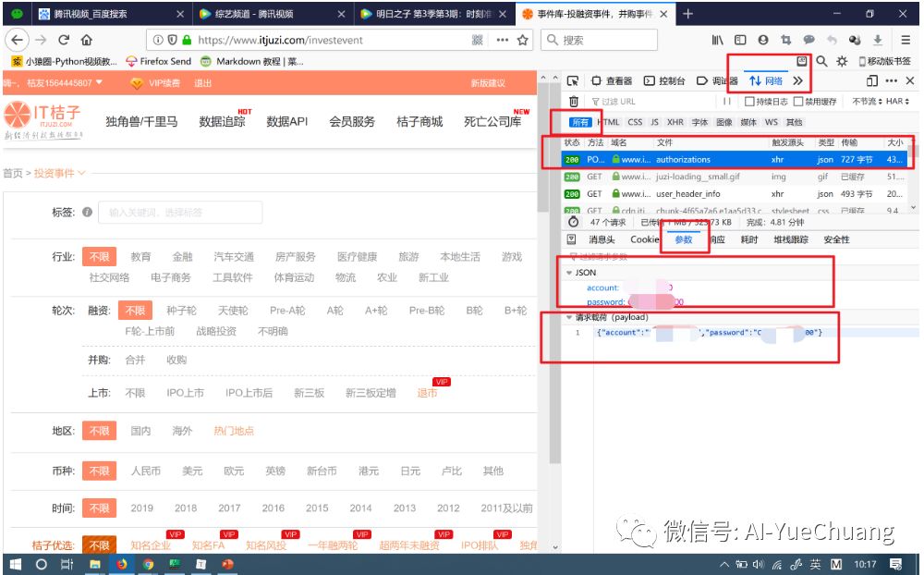Viewport: 924px width, 575px height.
Task: Click the 退出 logout link
Action: click(x=202, y=83)
